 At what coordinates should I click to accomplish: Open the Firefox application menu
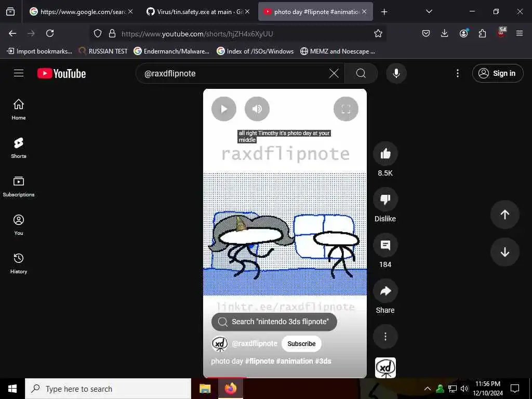[520, 33]
